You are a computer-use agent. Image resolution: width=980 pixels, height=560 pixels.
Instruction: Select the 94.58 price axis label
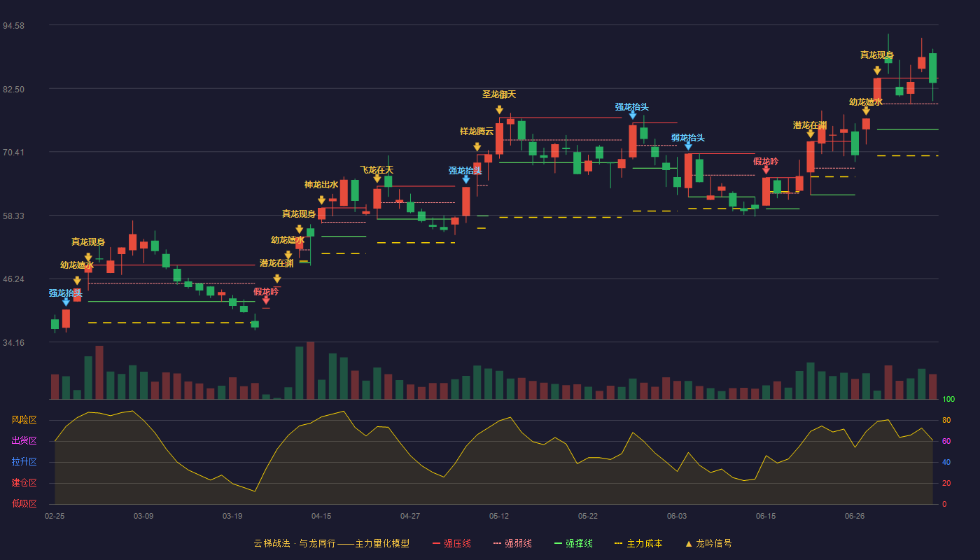13,25
